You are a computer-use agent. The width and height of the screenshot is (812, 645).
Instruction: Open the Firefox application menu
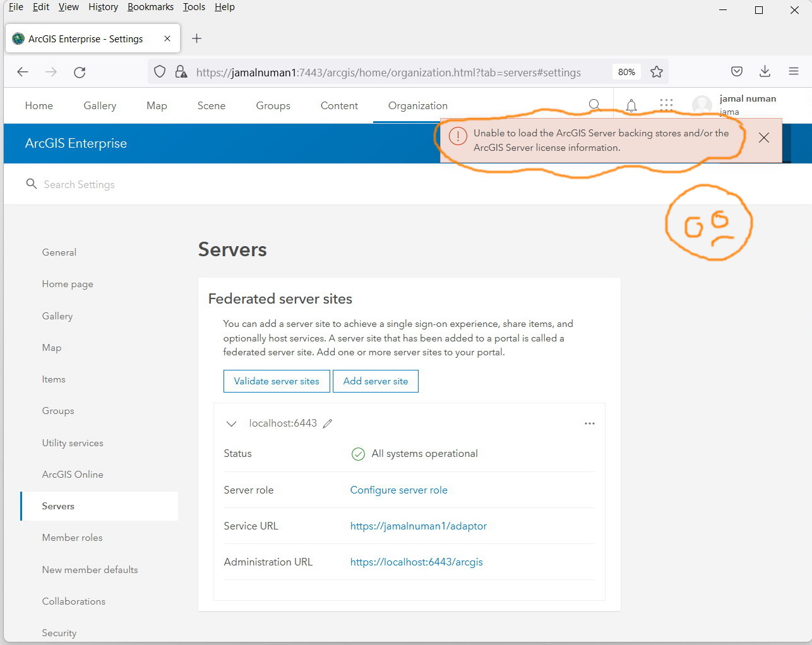click(794, 71)
